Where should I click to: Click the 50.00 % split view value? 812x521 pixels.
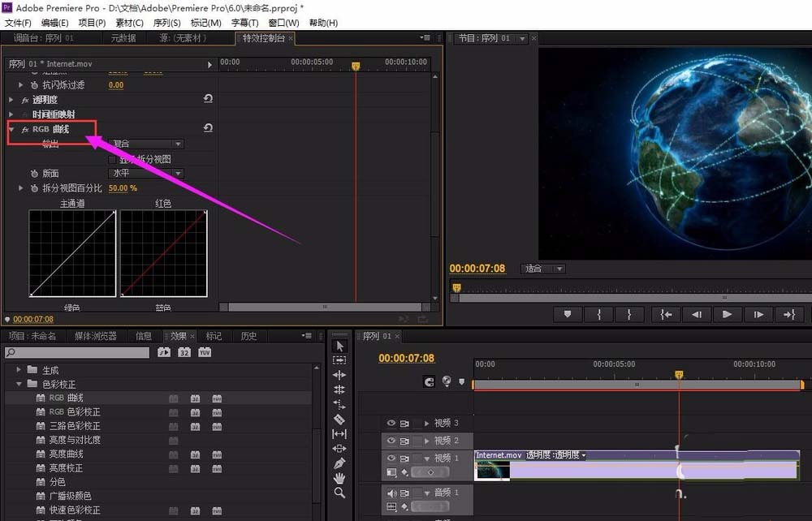click(123, 188)
